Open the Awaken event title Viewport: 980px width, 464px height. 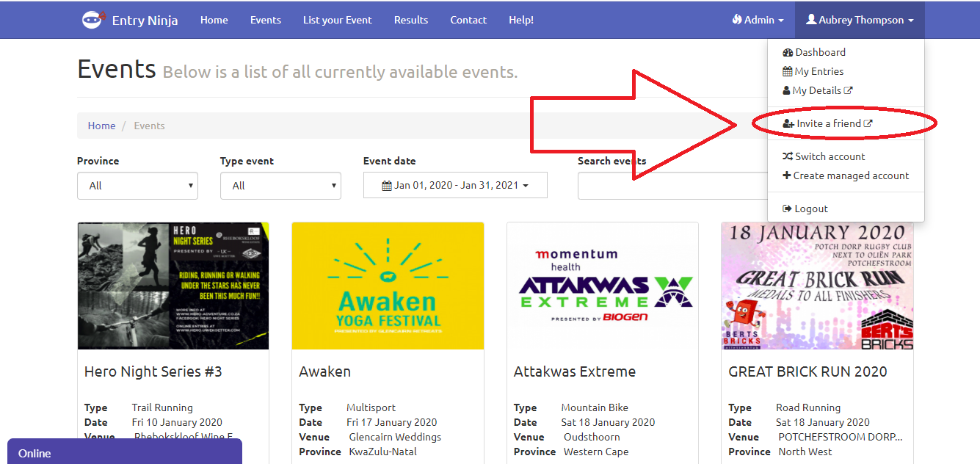324,371
